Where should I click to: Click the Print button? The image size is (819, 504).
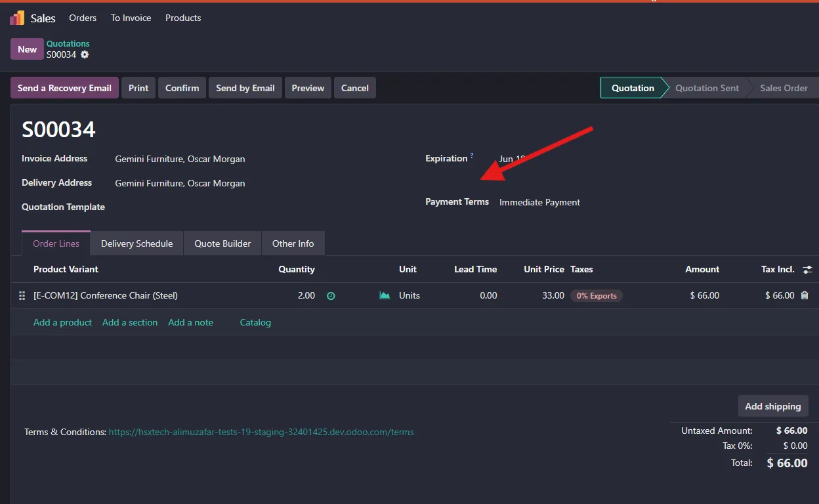click(x=138, y=88)
